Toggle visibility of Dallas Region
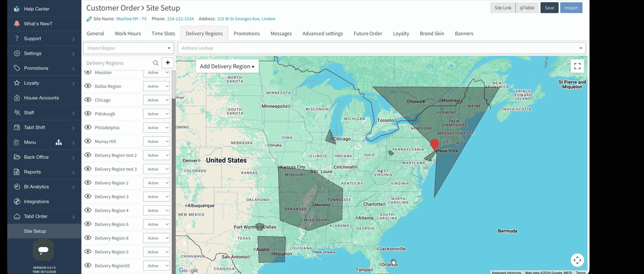This screenshot has height=274, width=644. [x=88, y=86]
